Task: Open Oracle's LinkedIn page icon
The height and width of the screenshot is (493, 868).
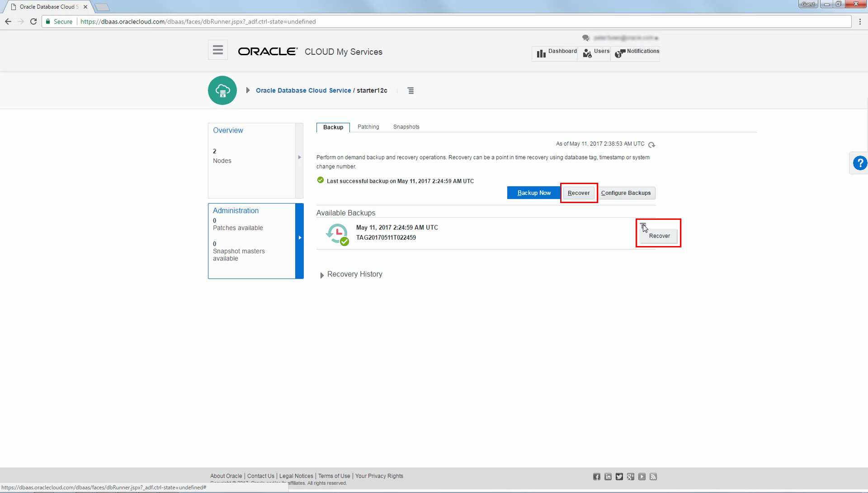Action: tap(608, 477)
